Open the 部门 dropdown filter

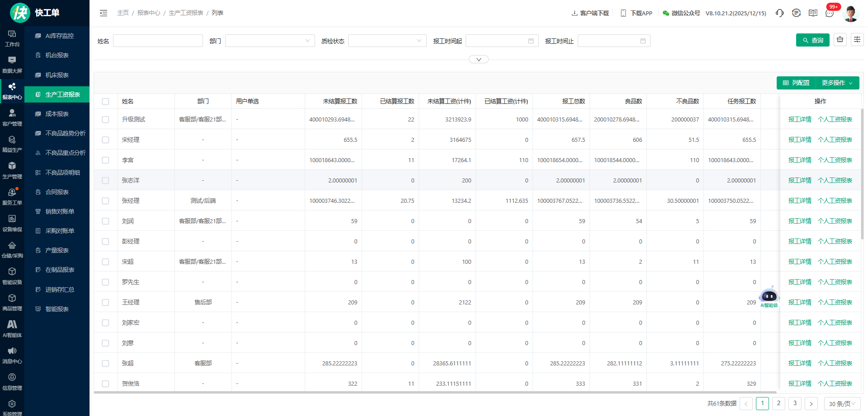pos(270,41)
